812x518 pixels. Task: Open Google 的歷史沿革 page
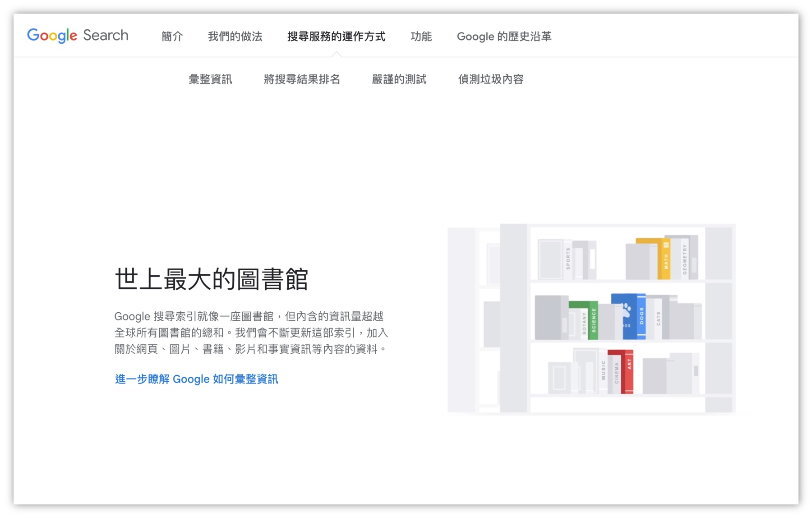pyautogui.click(x=505, y=37)
